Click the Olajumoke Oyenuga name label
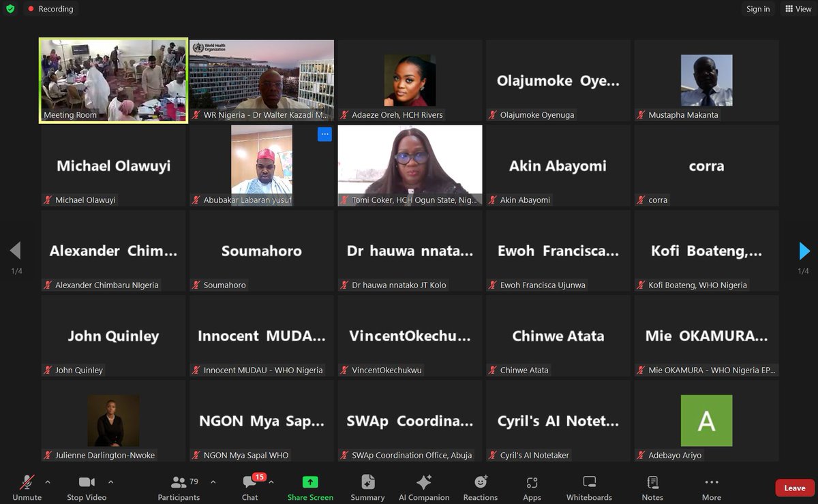Screen dimensions: 818x504 [537, 115]
